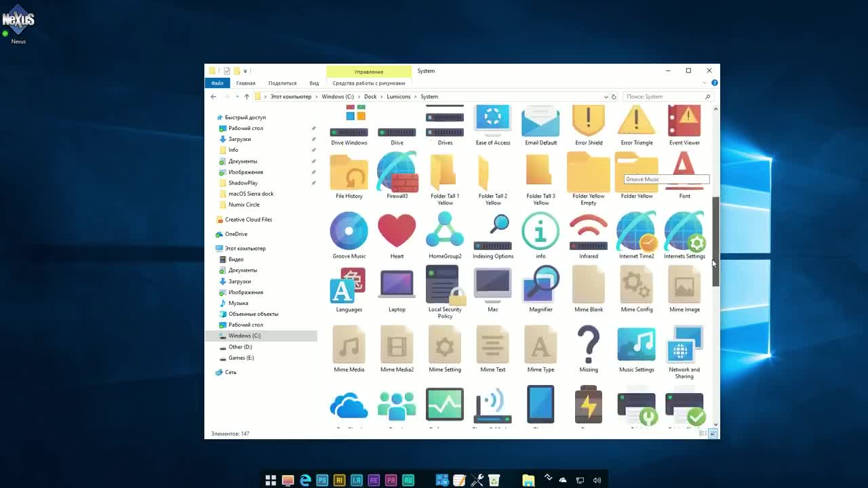Select the Languages icon file
The height and width of the screenshot is (488, 868).
(x=349, y=289)
